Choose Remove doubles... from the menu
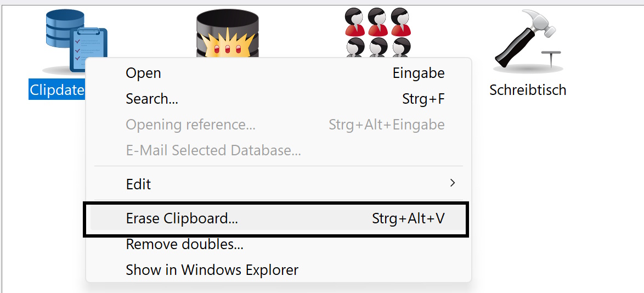The image size is (644, 293). [184, 245]
